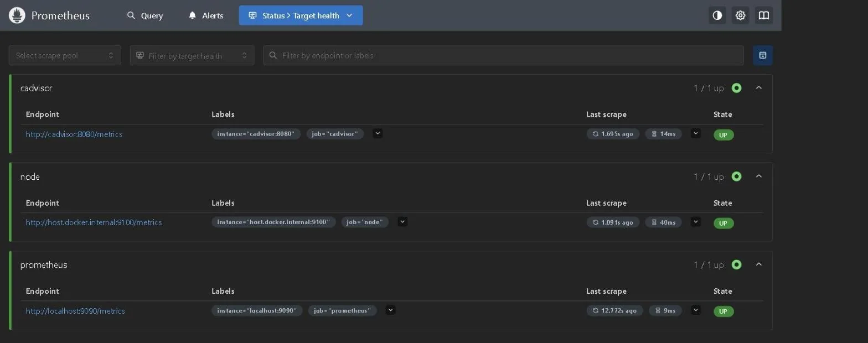The image size is (868, 343).
Task: Open the Alerts page
Action: pos(206,15)
